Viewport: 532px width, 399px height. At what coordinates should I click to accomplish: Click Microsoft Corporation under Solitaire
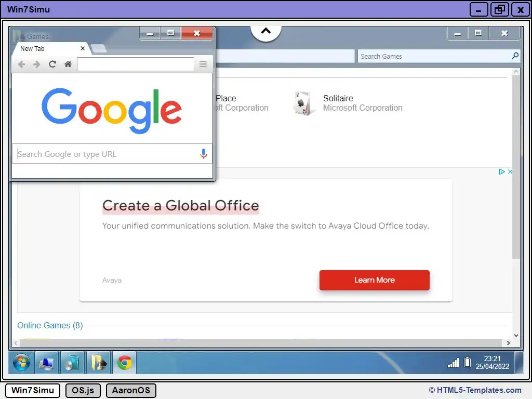pos(363,108)
